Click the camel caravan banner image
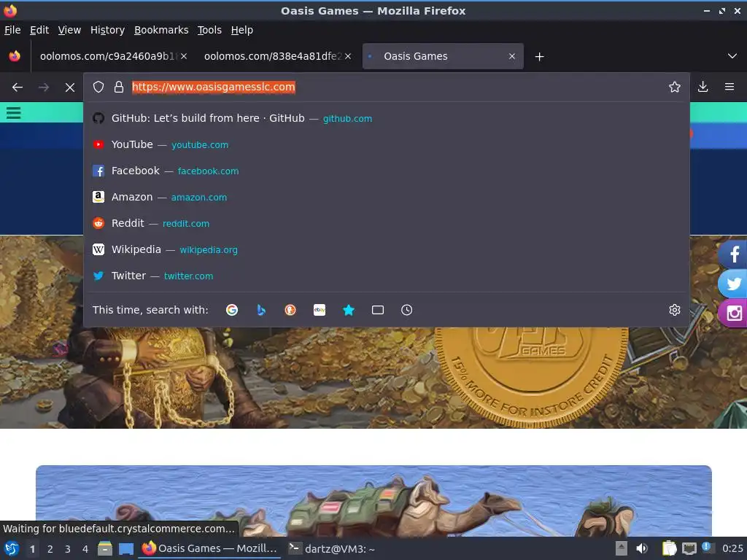Image resolution: width=747 pixels, height=560 pixels. (x=373, y=501)
